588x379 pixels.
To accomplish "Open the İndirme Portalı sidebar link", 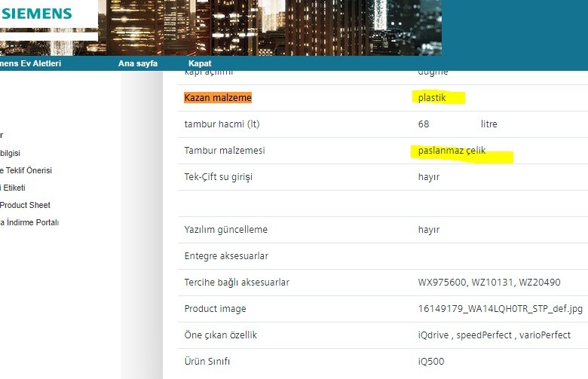I will click(x=29, y=222).
